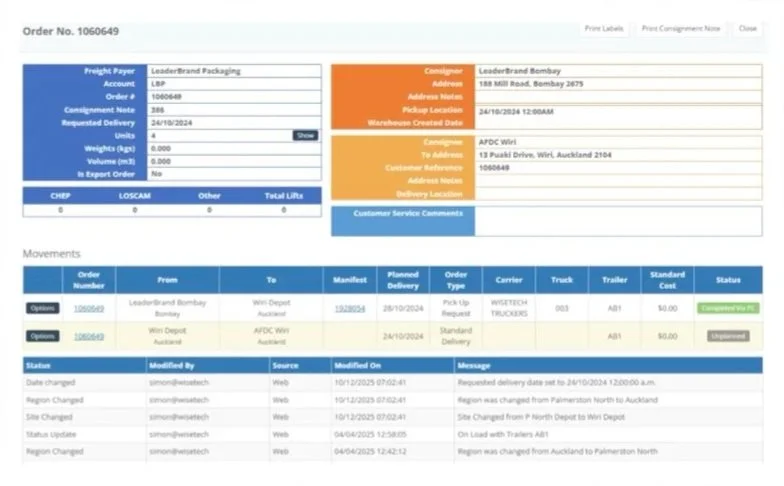Click the Requested Delivery date field
This screenshot has width=784, height=486.
click(234, 123)
